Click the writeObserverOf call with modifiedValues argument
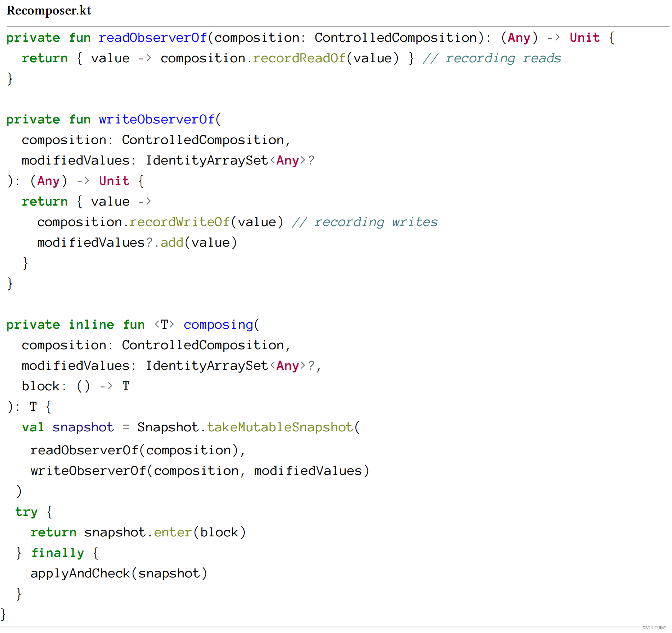This screenshot has height=633, width=672. pyautogui.click(x=199, y=471)
